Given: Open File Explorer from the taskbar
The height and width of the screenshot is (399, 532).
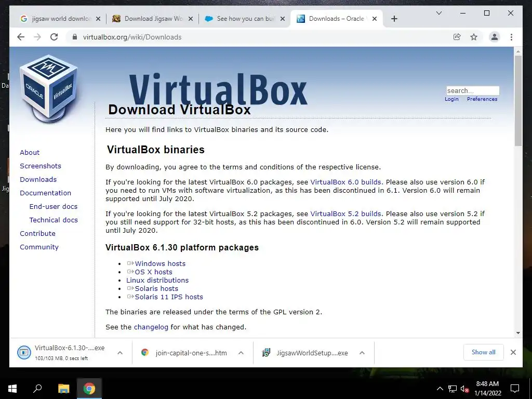Looking at the screenshot, I should (63, 389).
